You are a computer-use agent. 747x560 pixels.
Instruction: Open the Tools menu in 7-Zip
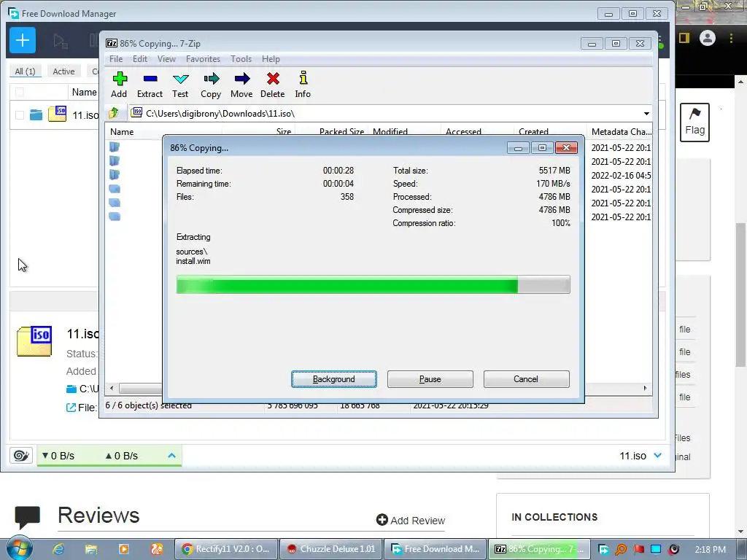(x=241, y=59)
